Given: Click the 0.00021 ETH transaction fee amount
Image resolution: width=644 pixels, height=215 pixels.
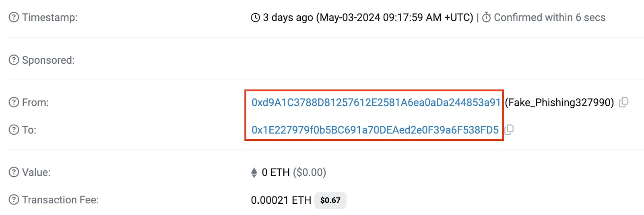Looking at the screenshot, I should click(281, 200).
